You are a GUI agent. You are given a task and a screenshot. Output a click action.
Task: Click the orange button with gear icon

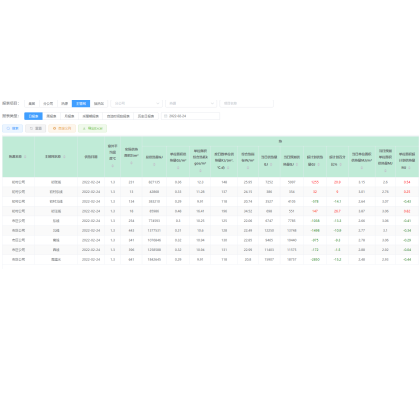(x=62, y=128)
